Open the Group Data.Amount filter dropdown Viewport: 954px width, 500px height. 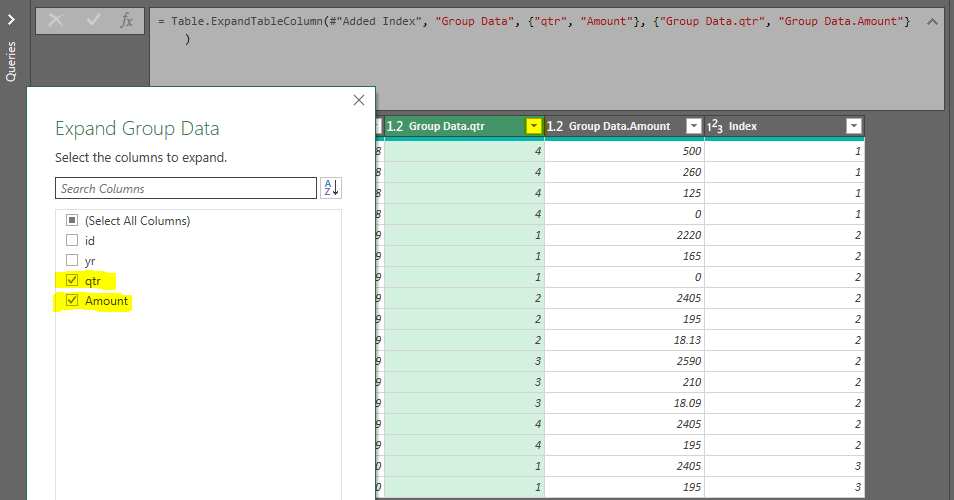(694, 126)
